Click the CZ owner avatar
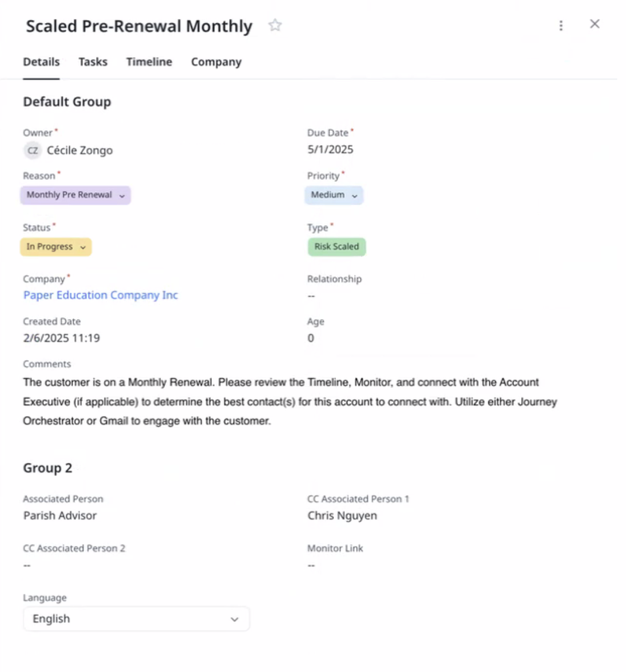This screenshot has height=672, width=626. (33, 150)
